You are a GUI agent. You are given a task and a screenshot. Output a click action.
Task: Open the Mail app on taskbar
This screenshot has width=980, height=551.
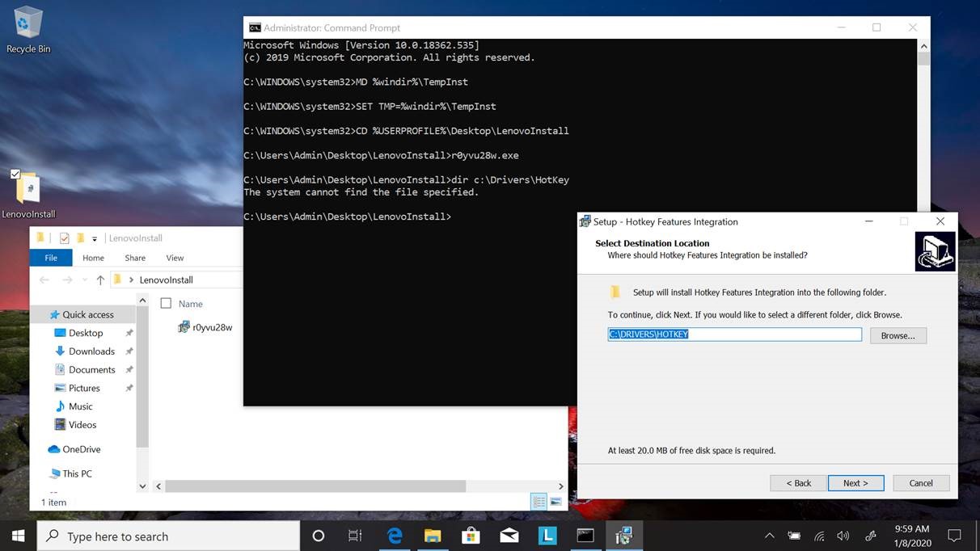[509, 536]
